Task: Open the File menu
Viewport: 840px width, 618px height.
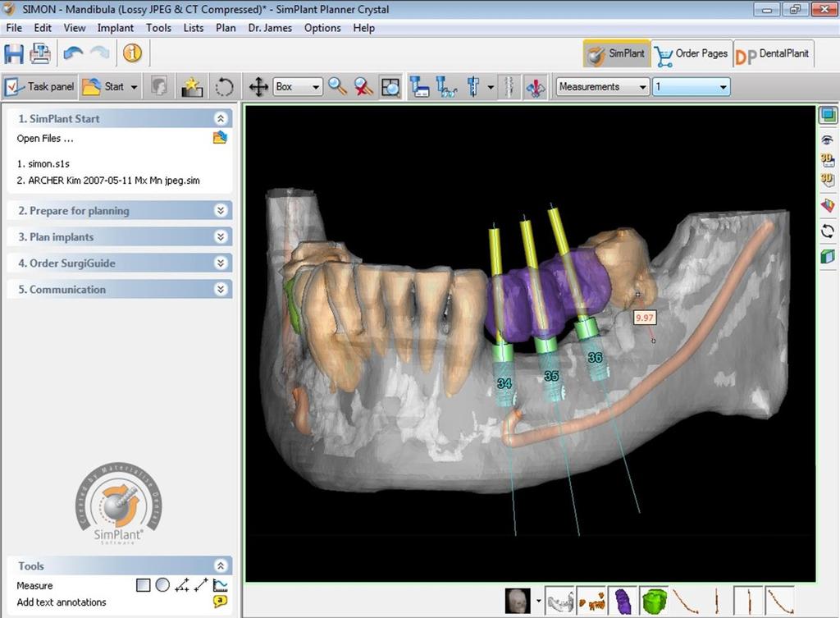Action: tap(14, 28)
